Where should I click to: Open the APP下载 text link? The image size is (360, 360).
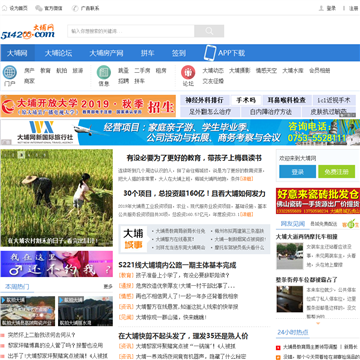(232, 53)
